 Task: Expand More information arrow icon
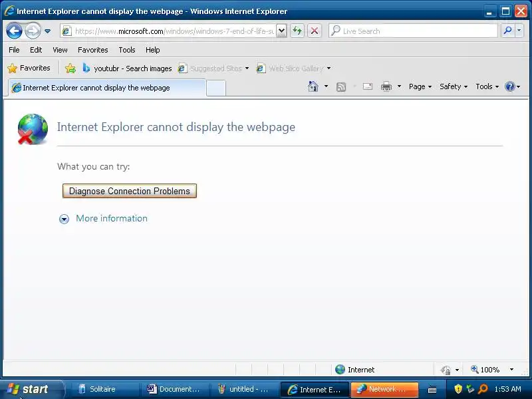click(64, 219)
